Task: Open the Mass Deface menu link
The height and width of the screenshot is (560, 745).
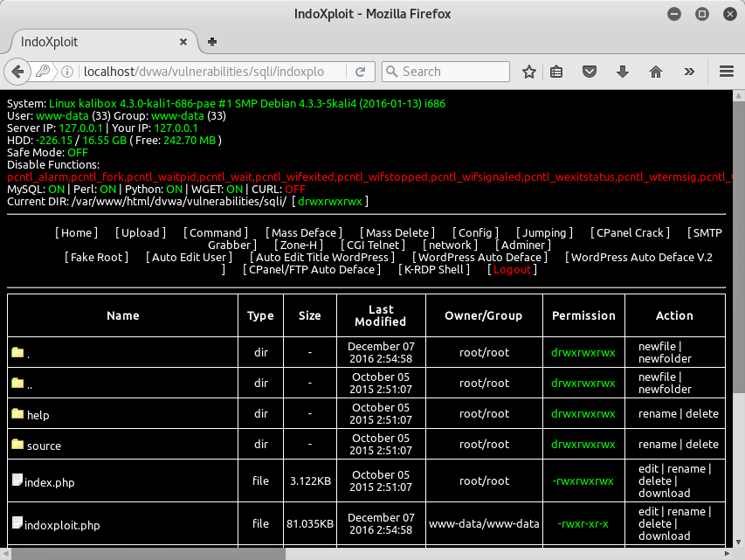Action: tap(304, 233)
